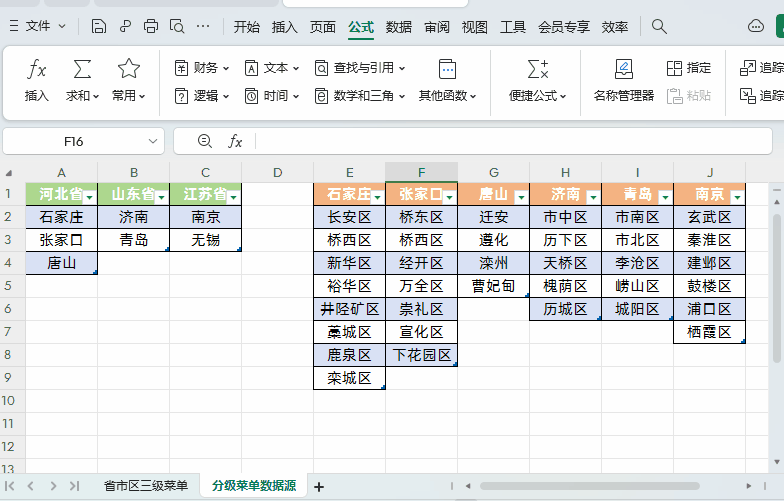Select the 省市区三级菜单 sheet tab

(x=146, y=486)
